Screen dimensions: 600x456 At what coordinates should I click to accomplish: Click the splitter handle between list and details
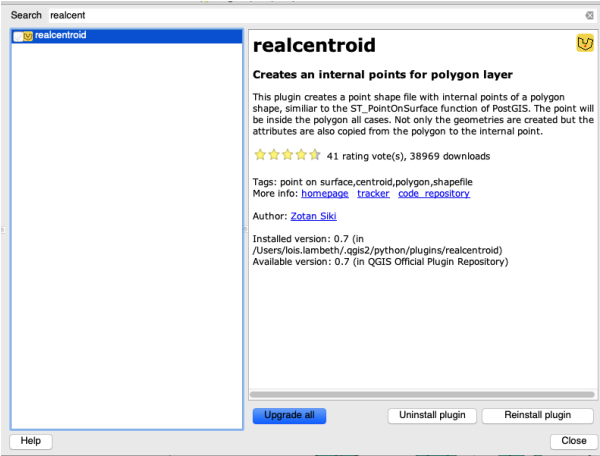(245, 229)
